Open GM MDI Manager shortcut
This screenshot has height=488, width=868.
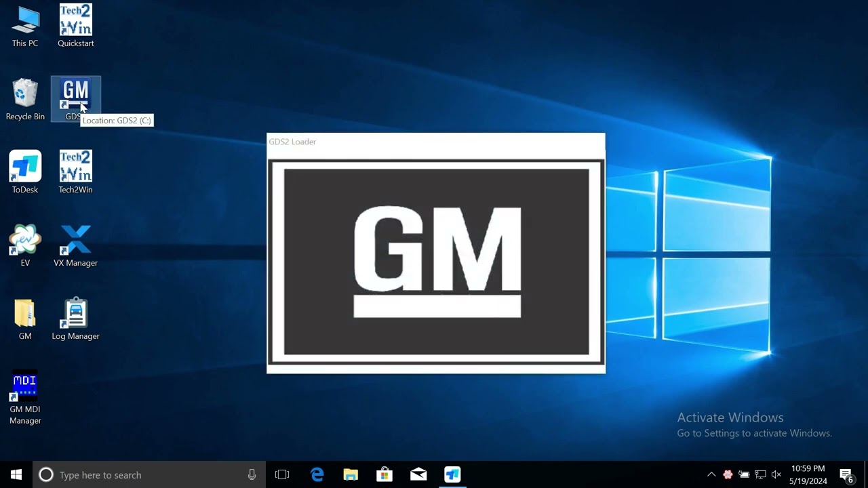point(25,398)
